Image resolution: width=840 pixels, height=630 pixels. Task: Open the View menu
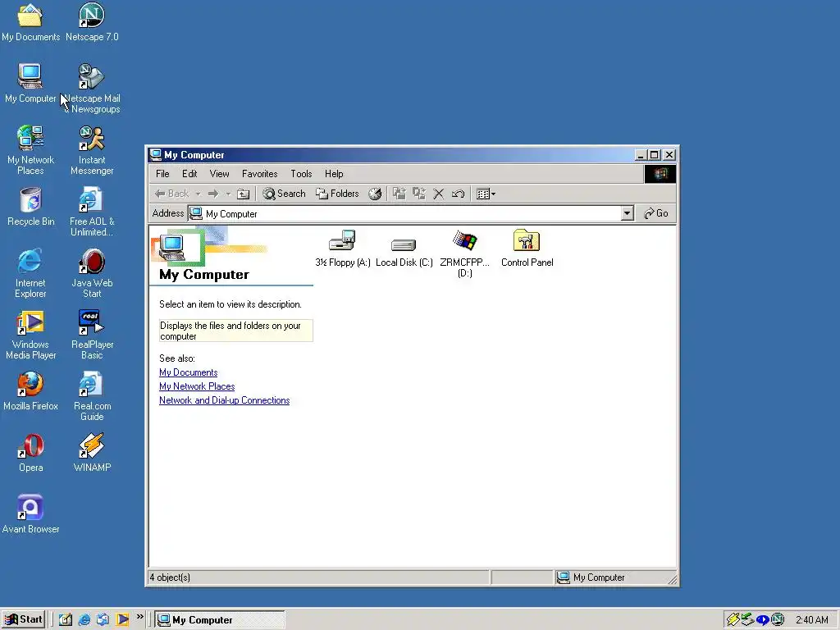pos(219,174)
